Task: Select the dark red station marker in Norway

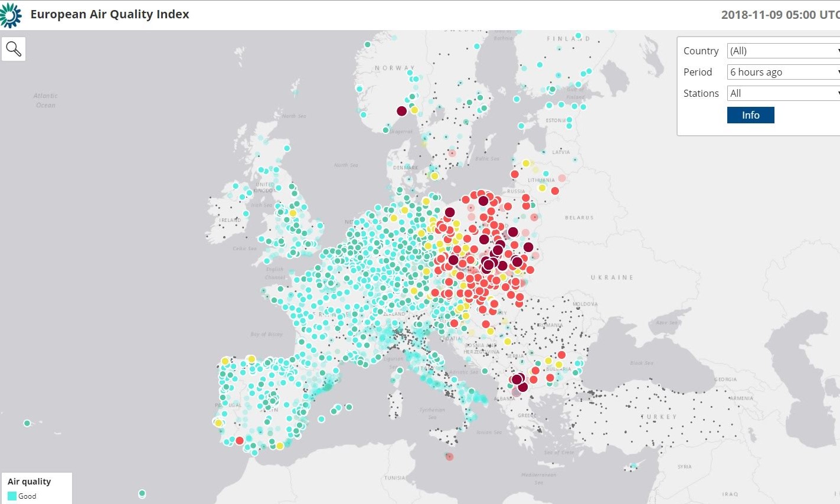Action: click(x=401, y=111)
